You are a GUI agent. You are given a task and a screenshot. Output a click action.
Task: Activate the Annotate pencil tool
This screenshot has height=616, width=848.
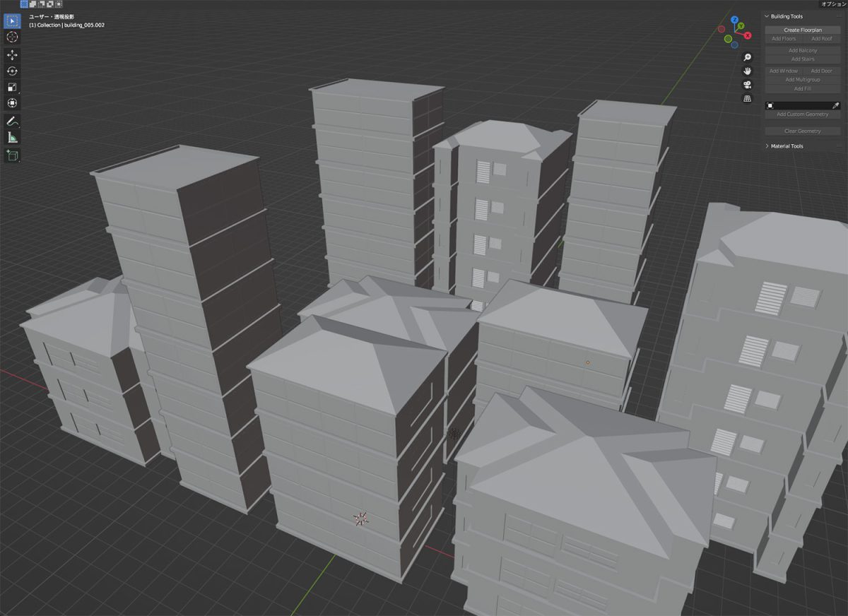point(12,122)
